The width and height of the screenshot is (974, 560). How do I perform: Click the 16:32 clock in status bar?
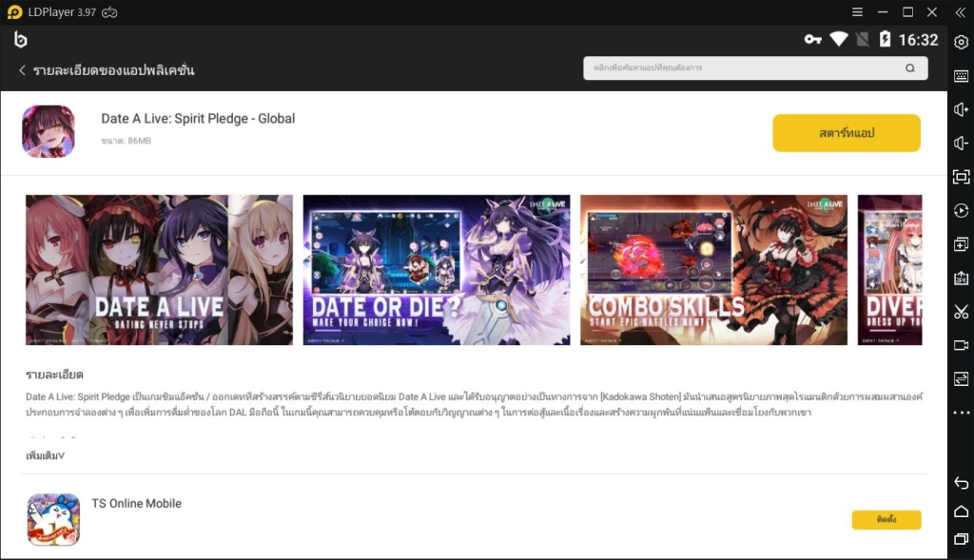(918, 40)
